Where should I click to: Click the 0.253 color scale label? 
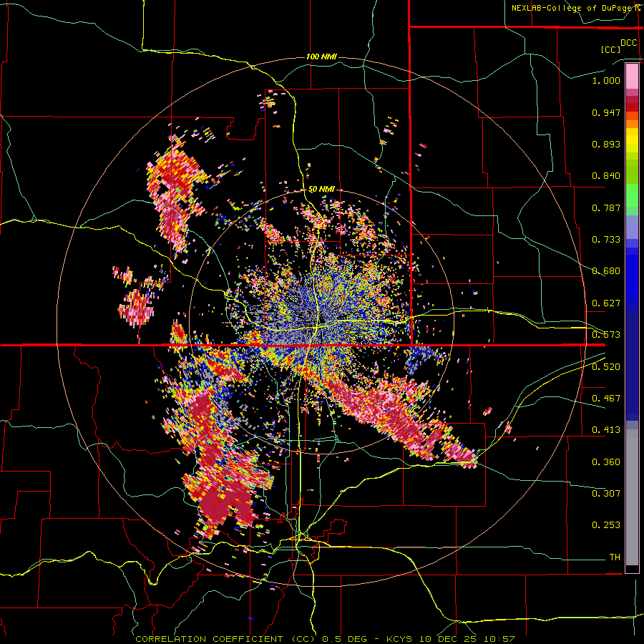click(606, 525)
